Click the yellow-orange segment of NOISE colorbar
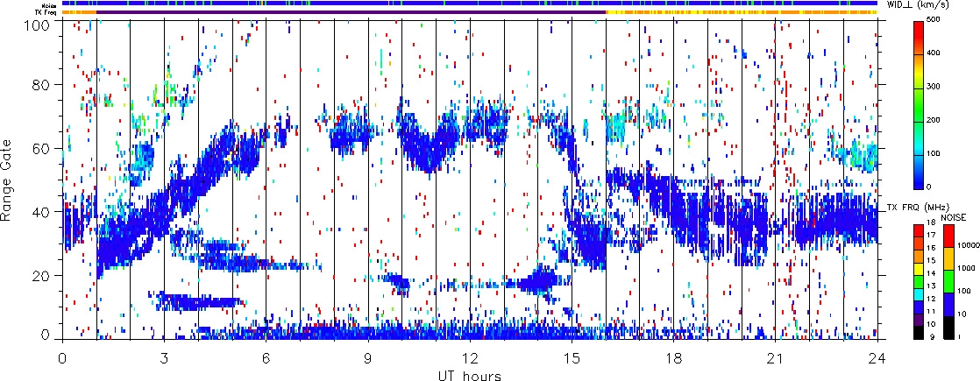The width and height of the screenshot is (980, 381). tap(948, 258)
